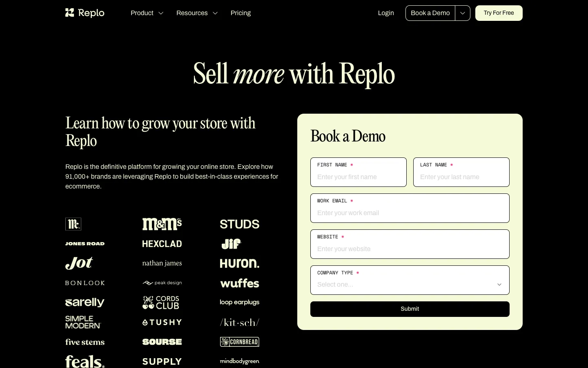This screenshot has width=588, height=368.
Task: Click the loop earplugs logo
Action: (240, 303)
